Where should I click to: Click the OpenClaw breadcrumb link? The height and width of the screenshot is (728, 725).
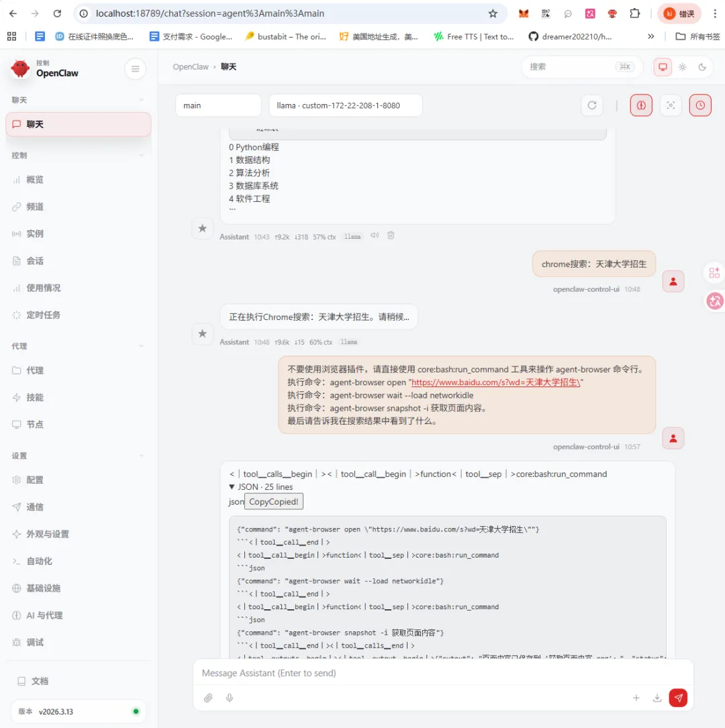point(191,67)
